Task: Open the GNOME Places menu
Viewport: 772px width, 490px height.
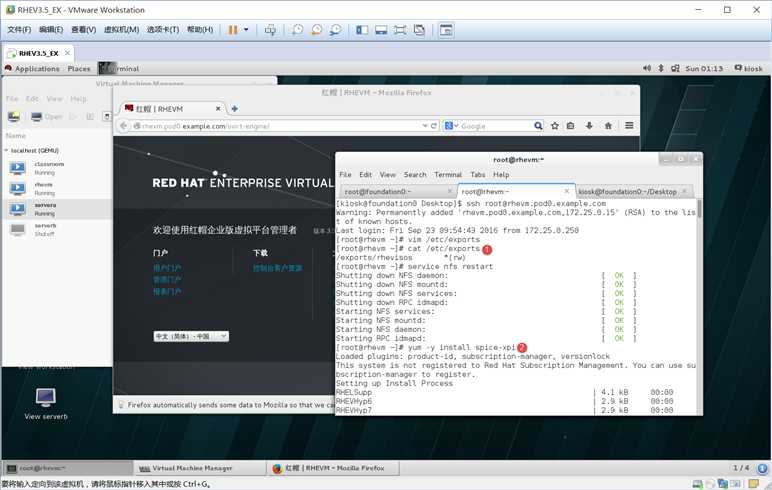Action: click(x=79, y=68)
